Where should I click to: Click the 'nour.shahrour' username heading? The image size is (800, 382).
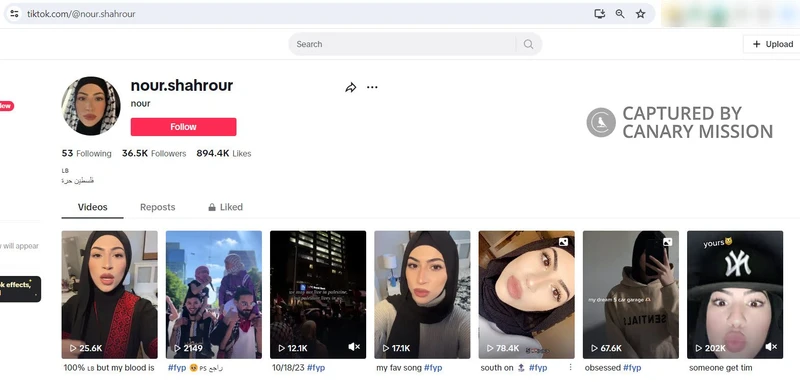[x=182, y=85]
